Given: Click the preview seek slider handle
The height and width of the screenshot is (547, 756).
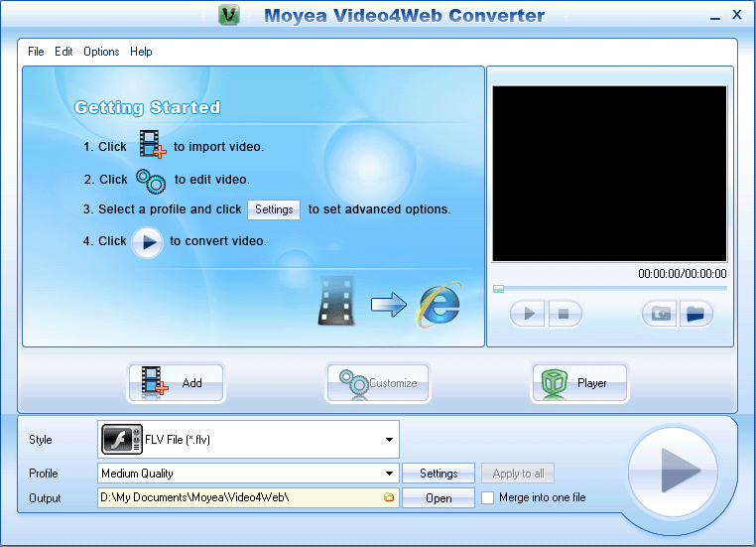Looking at the screenshot, I should point(498,289).
